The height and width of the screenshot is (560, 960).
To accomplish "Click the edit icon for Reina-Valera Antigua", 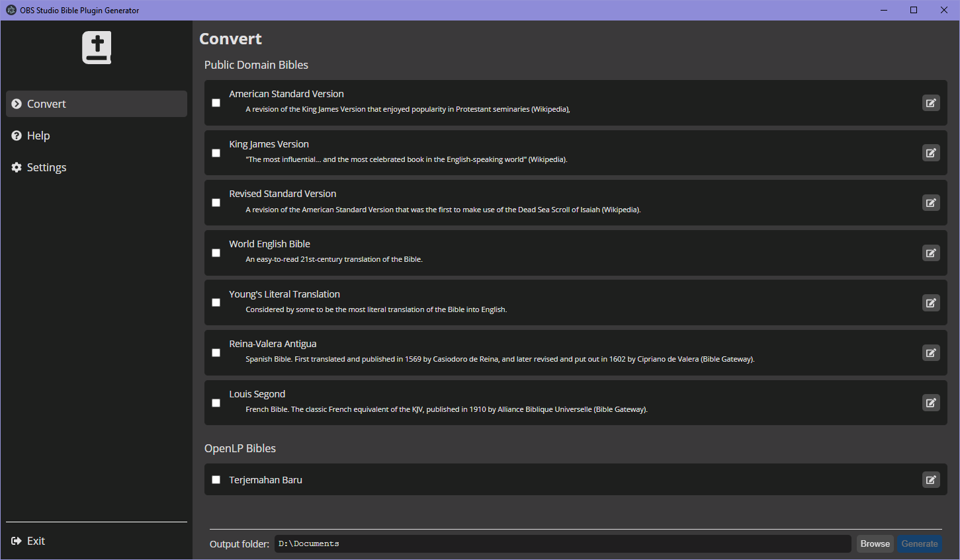I will 931,352.
